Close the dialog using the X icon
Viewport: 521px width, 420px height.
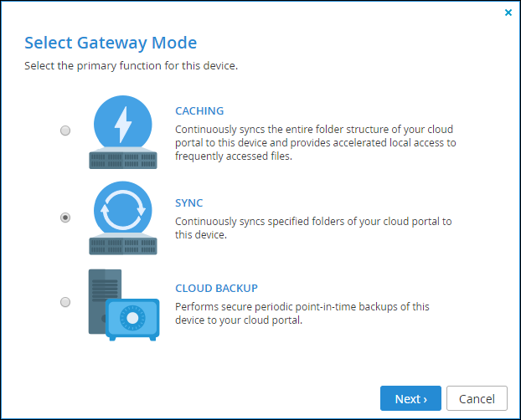[x=508, y=13]
